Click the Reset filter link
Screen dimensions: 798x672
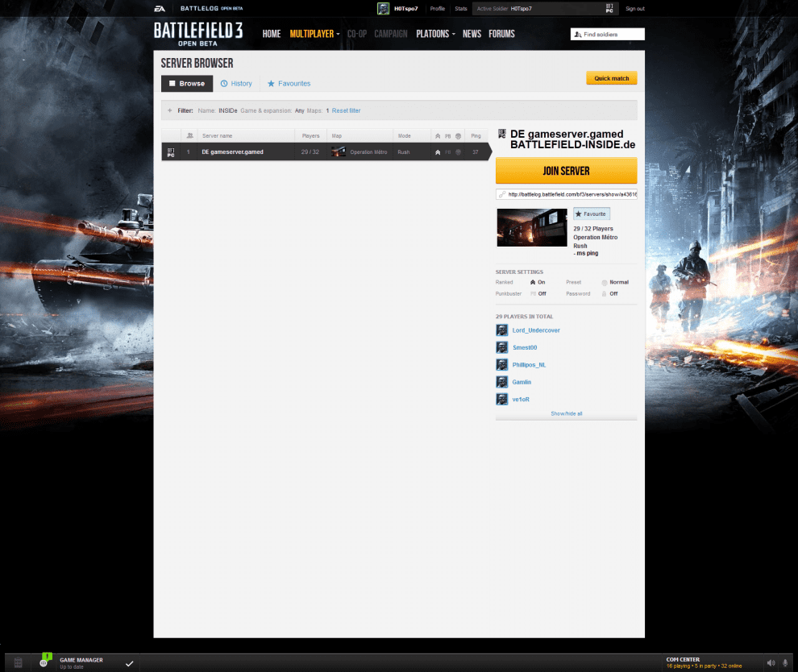345,110
